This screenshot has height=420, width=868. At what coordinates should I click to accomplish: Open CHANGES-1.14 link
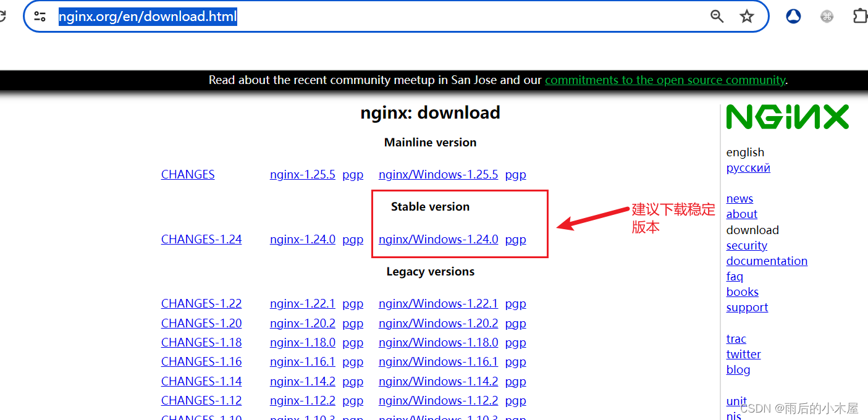coord(201,382)
